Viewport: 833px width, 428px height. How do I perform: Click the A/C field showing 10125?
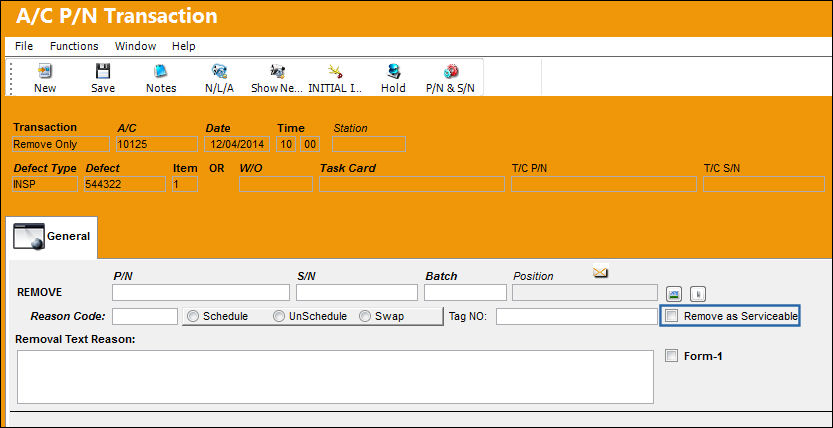[x=157, y=144]
